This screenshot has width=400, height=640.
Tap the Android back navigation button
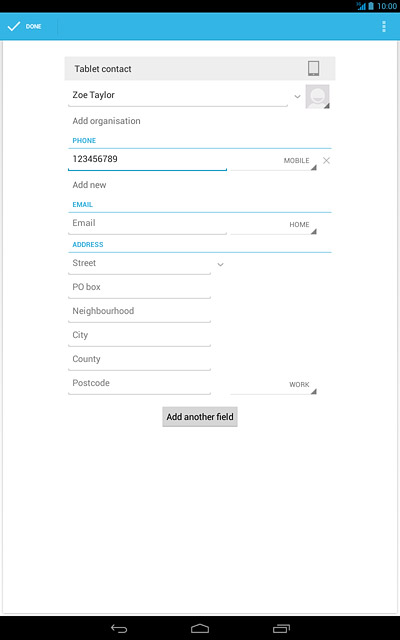pyautogui.click(x=119, y=629)
